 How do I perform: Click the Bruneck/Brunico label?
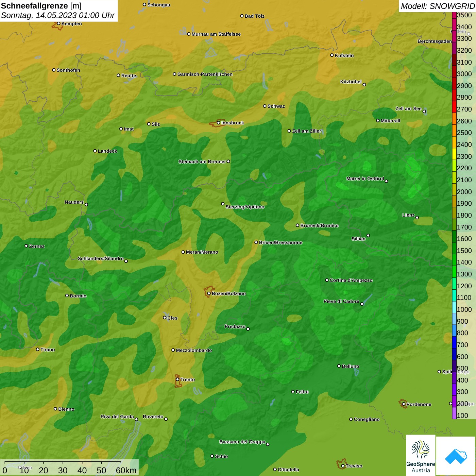(319, 225)
